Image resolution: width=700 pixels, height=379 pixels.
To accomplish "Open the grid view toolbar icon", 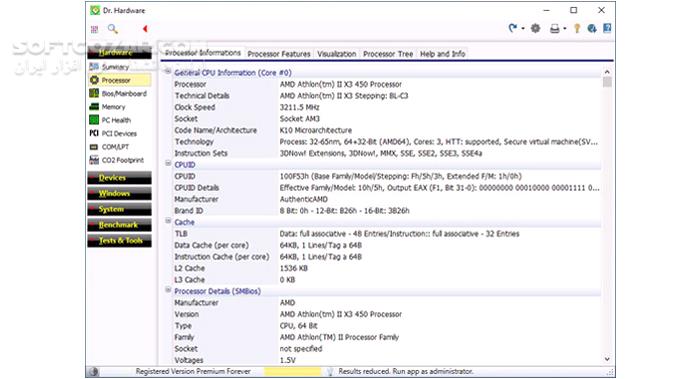I will (x=94, y=29).
